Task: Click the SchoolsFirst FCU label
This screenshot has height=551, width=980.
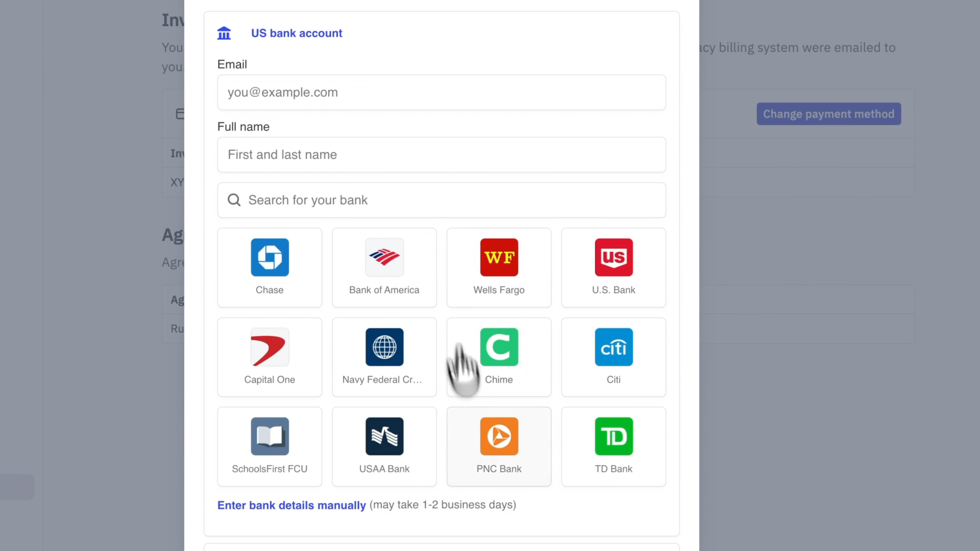Action: point(269,469)
